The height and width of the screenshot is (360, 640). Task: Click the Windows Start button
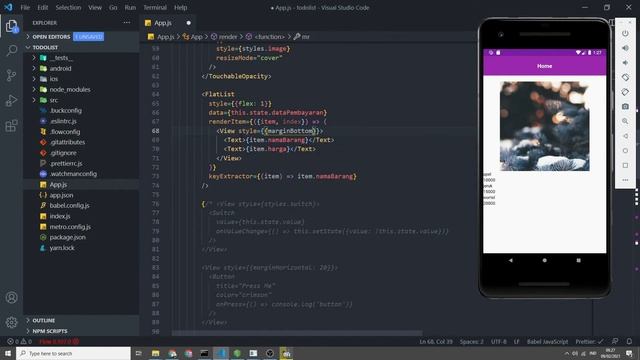coord(8,353)
